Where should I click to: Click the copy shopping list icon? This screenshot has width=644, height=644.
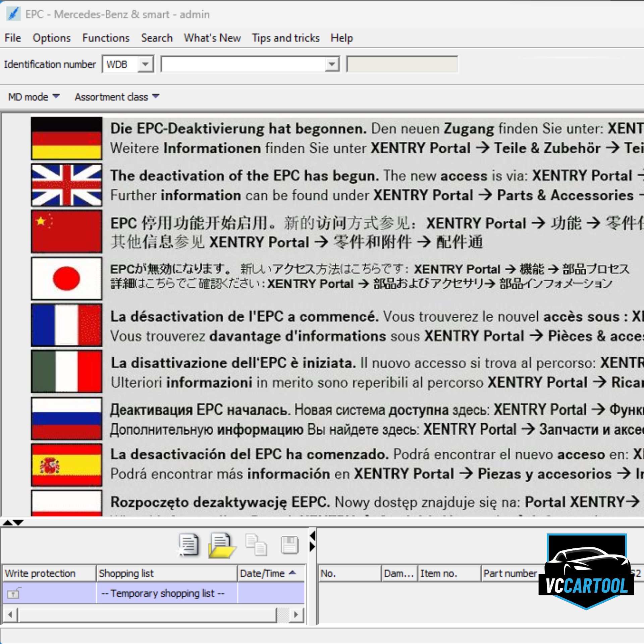pos(256,545)
